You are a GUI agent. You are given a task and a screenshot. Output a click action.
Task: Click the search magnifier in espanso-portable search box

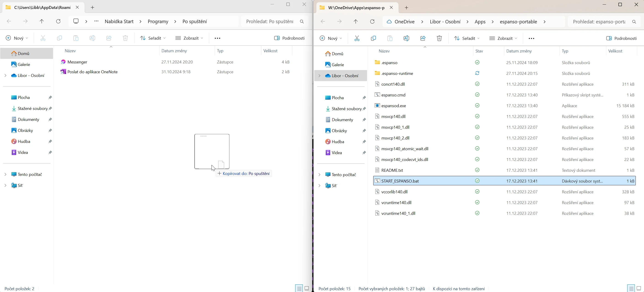click(x=634, y=22)
